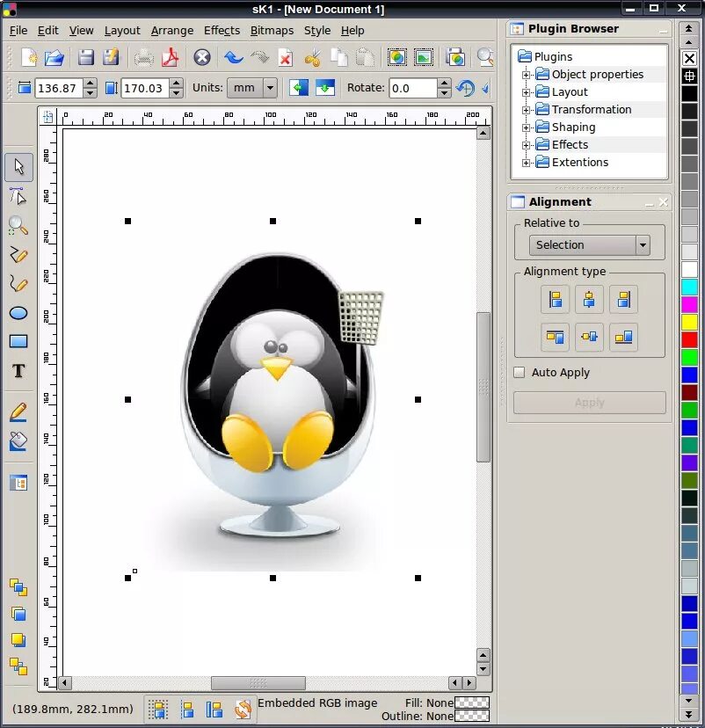Screen dimensions: 705x728
Task: Select the polyline drawing tool
Action: (18, 254)
